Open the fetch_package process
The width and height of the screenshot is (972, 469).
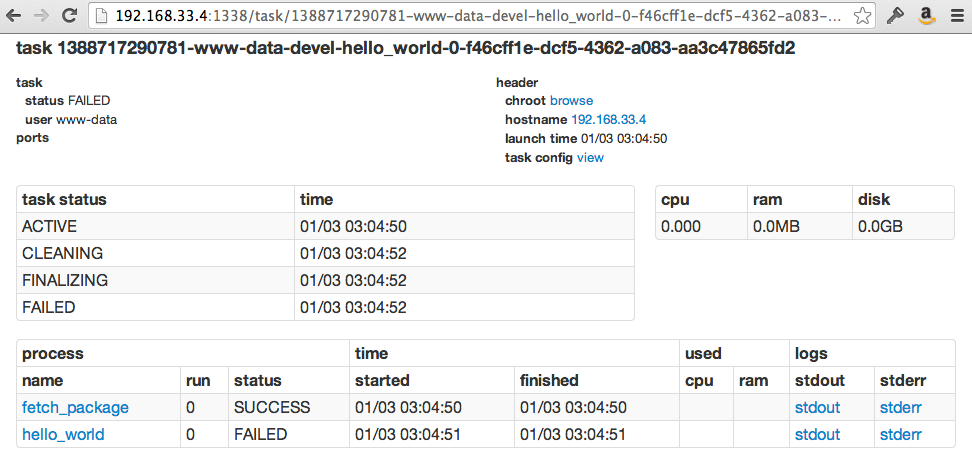(x=75, y=408)
